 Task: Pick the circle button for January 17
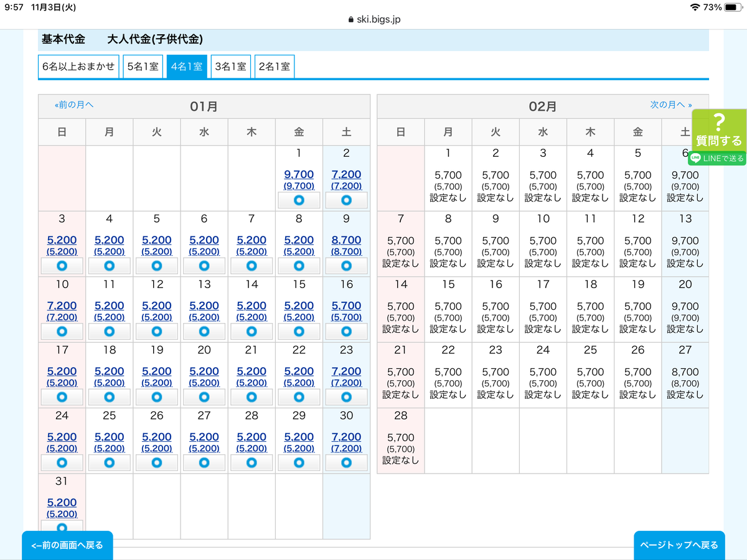[62, 397]
